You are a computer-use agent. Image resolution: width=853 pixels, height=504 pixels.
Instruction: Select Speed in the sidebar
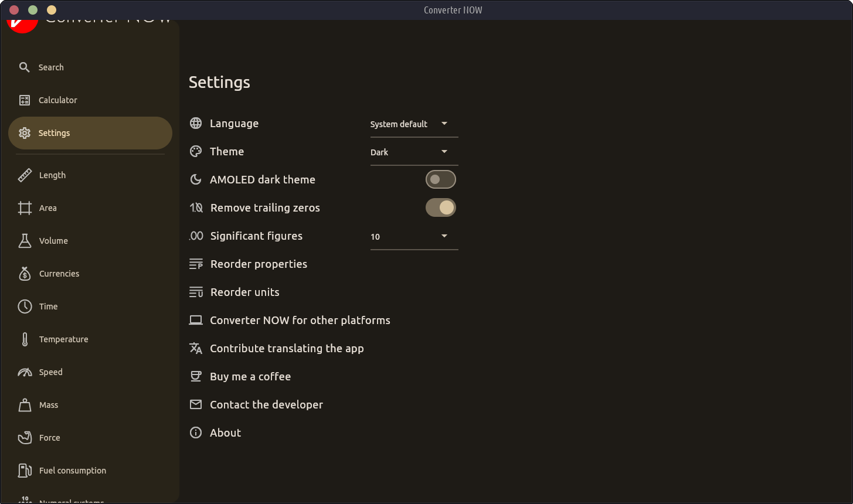click(90, 372)
